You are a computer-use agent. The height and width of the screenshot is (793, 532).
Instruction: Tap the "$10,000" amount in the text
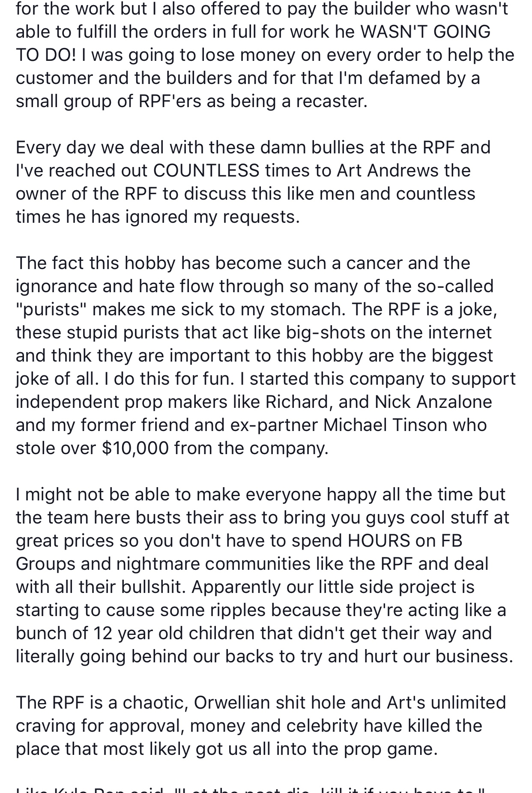[136, 448]
